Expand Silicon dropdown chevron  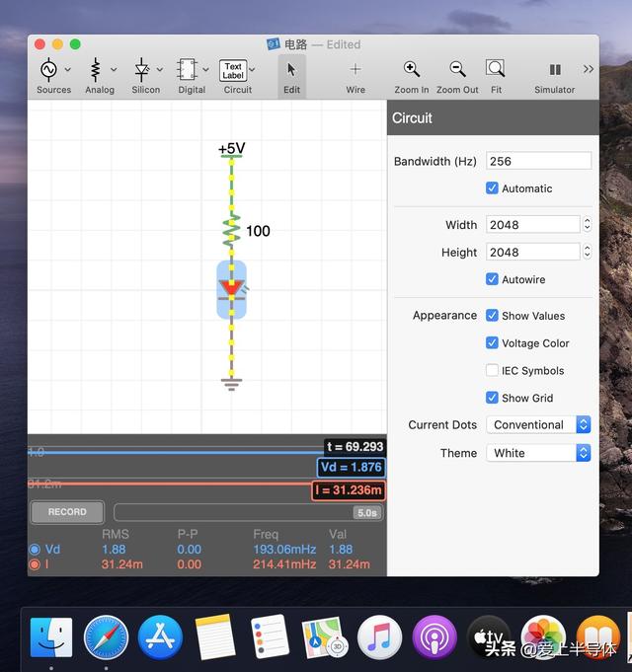[160, 69]
